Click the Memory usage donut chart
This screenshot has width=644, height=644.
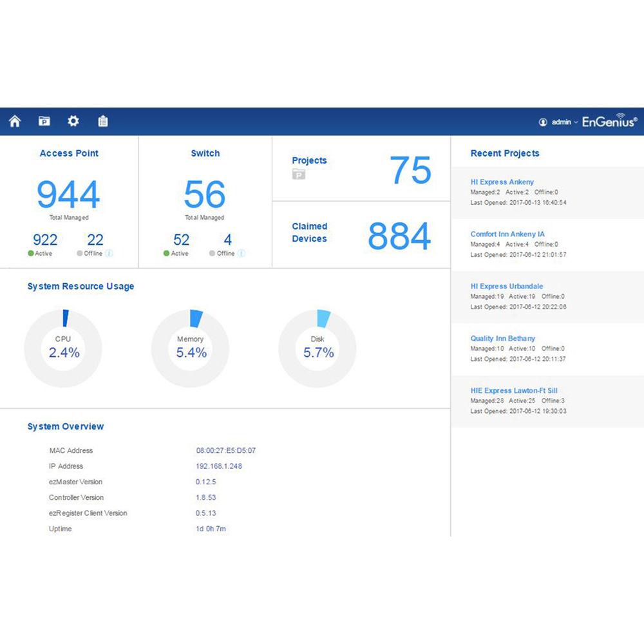[190, 348]
